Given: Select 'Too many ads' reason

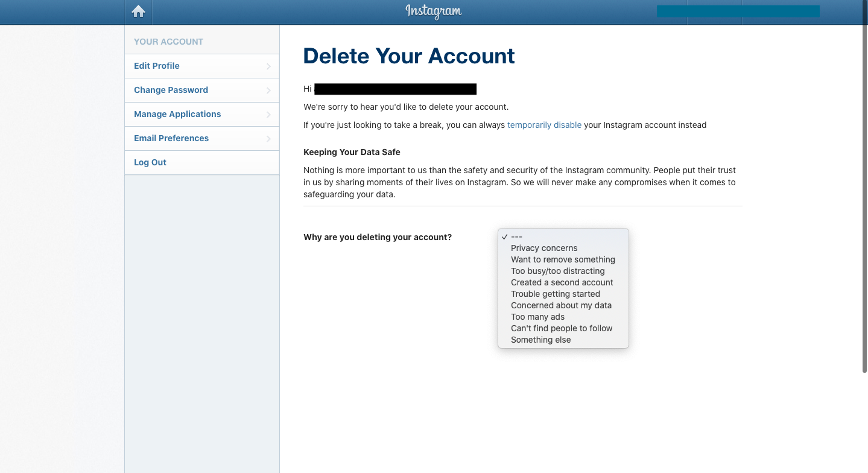Looking at the screenshot, I should (x=563, y=317).
